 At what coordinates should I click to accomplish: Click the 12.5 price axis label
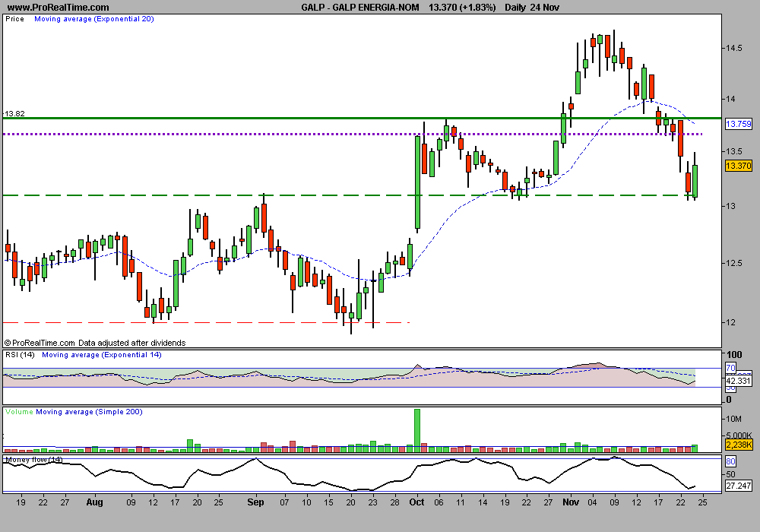coord(734,263)
